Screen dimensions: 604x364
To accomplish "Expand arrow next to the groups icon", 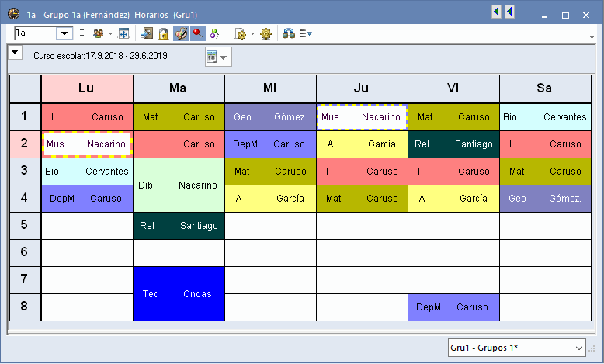I will pyautogui.click(x=110, y=34).
